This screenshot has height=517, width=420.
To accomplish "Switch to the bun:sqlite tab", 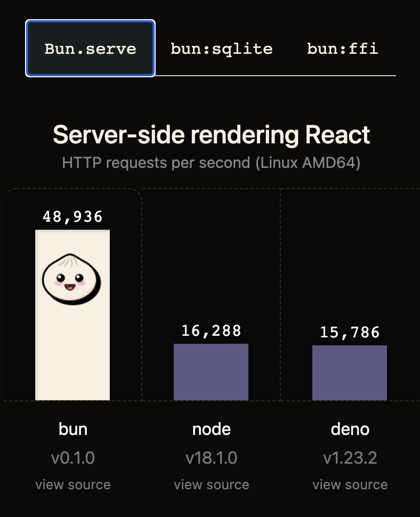I will (222, 49).
